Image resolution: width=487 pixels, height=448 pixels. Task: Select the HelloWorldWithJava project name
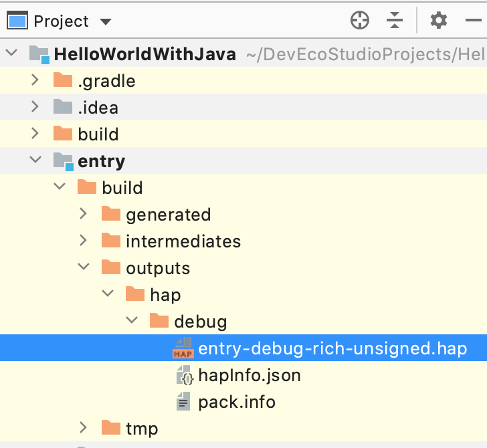pos(145,54)
